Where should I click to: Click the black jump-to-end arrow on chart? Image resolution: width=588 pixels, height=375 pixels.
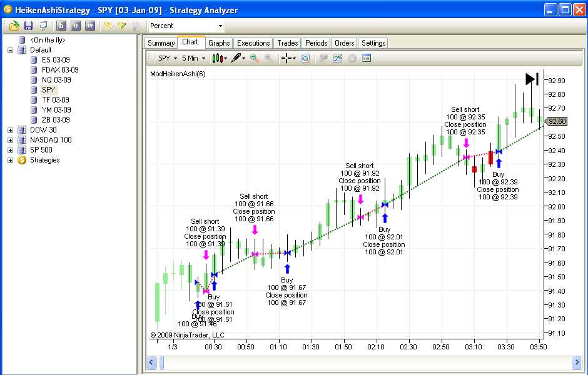coord(532,79)
